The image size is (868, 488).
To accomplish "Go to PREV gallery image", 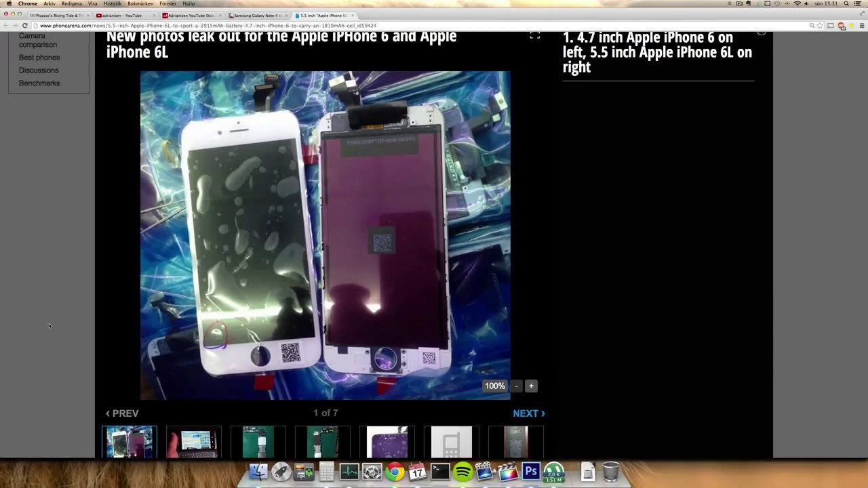I will coord(122,413).
